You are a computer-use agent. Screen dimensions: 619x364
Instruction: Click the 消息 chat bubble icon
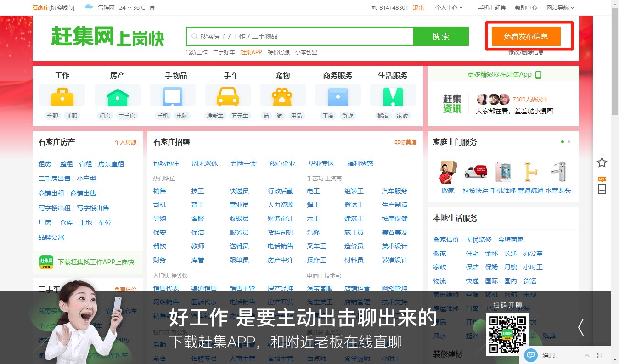click(530, 355)
